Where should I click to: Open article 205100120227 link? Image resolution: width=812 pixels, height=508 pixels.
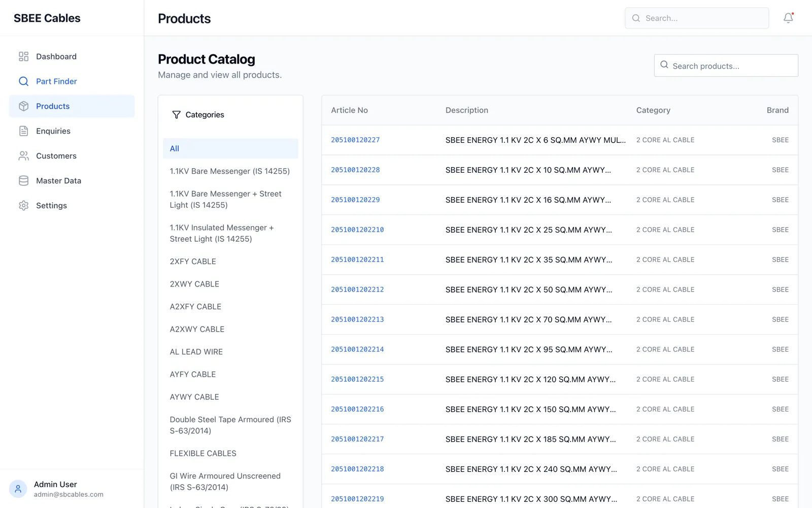click(355, 140)
